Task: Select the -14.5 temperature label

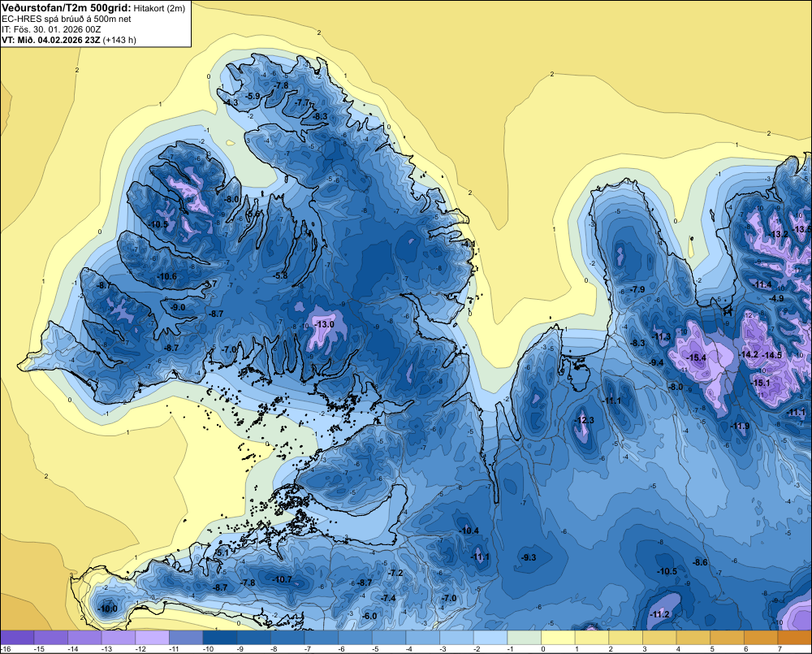Action: [772, 355]
